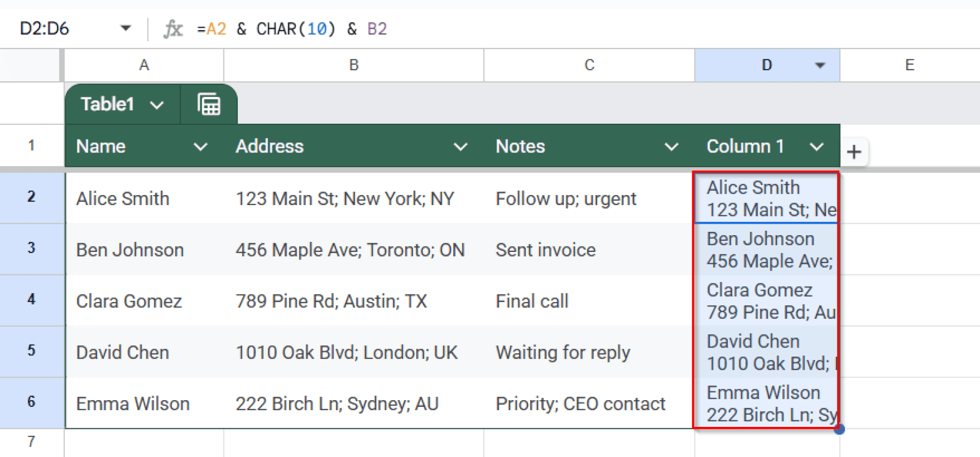The image size is (980, 457).
Task: Select column E header
Action: point(909,65)
